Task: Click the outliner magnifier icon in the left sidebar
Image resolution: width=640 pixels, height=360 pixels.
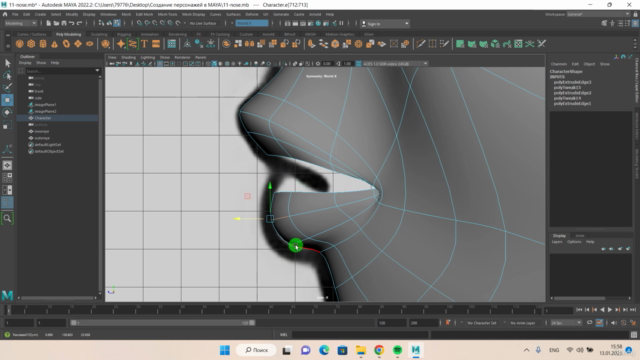Action: tap(7, 218)
